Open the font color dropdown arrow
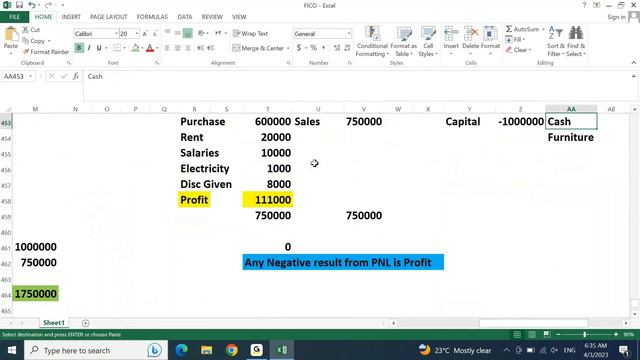This screenshot has height=360, width=640. (x=157, y=48)
